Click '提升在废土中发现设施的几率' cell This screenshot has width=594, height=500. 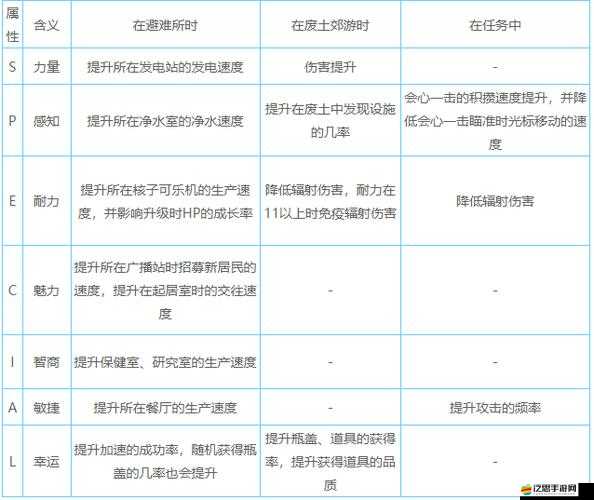tap(330, 120)
